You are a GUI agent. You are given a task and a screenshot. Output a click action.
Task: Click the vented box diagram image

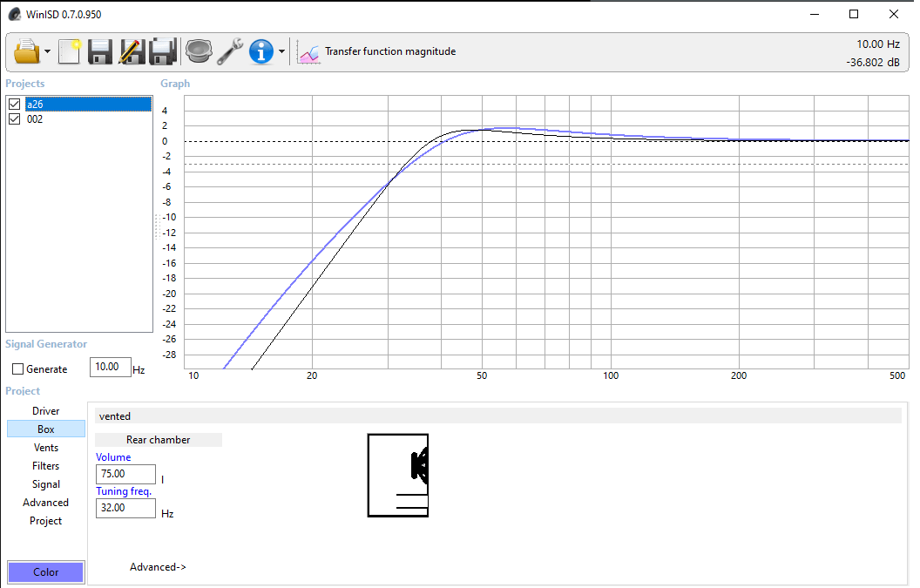(398, 476)
